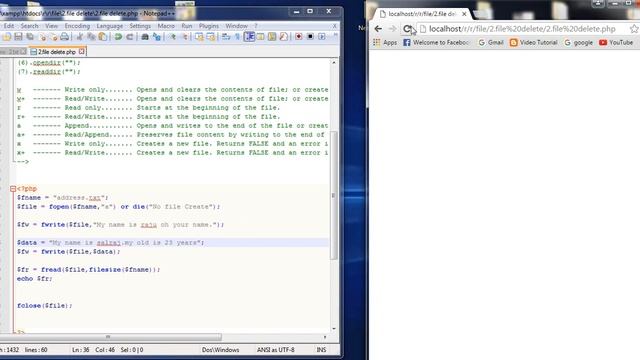Open the Plugins menu
Image resolution: width=640 pixels, height=360 pixels.
tap(209, 26)
